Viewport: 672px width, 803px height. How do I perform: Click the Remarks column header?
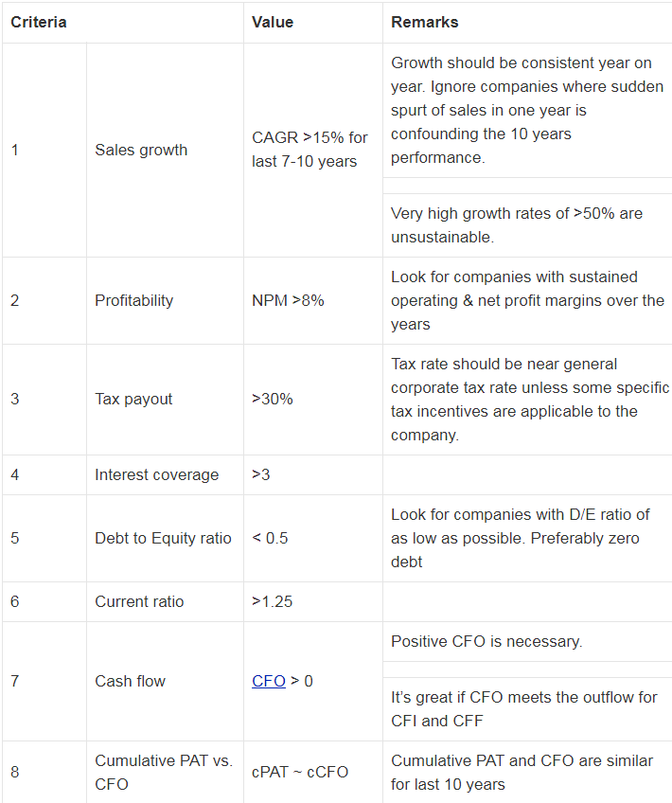[425, 22]
